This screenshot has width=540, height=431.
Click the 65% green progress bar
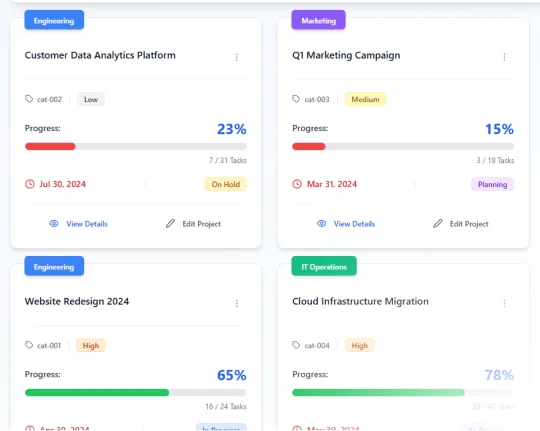[x=136, y=392]
